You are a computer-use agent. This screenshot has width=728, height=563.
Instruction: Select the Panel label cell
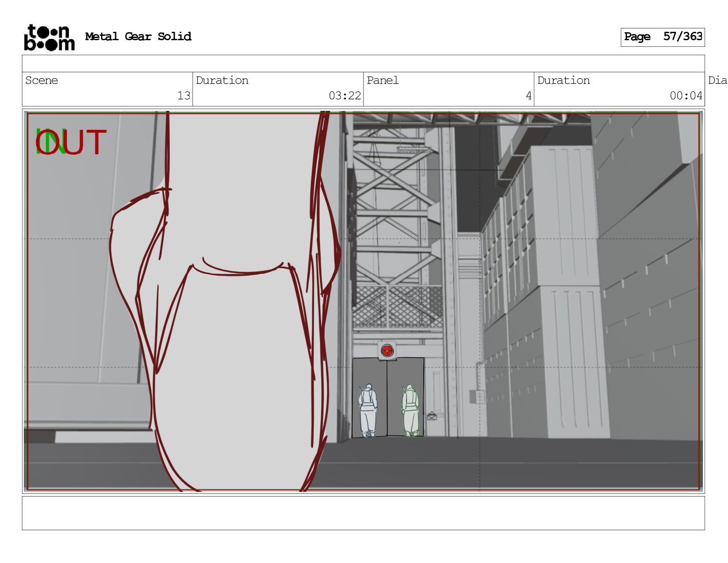tap(449, 89)
